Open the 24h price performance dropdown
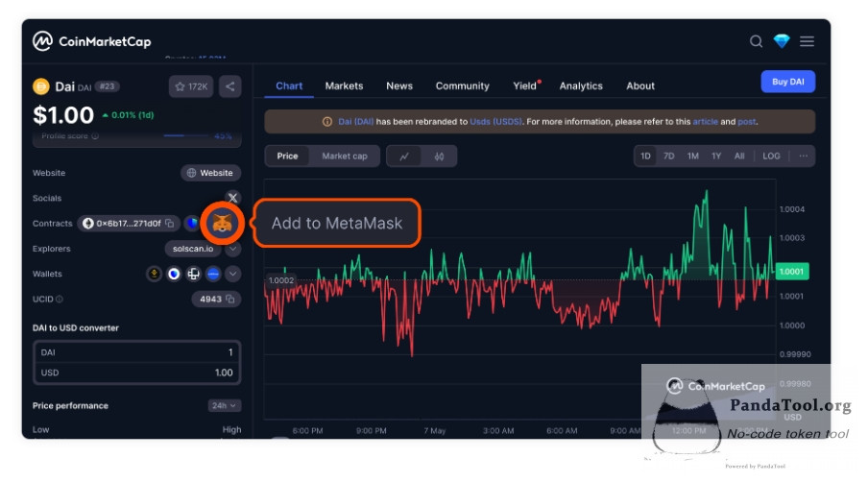The height and width of the screenshot is (482, 868). [x=224, y=405]
